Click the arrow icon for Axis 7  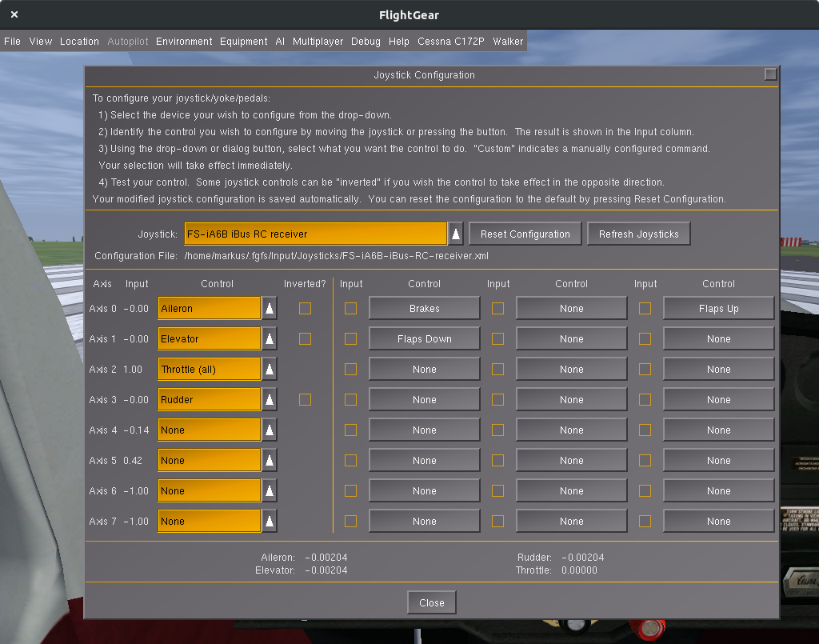click(x=270, y=521)
